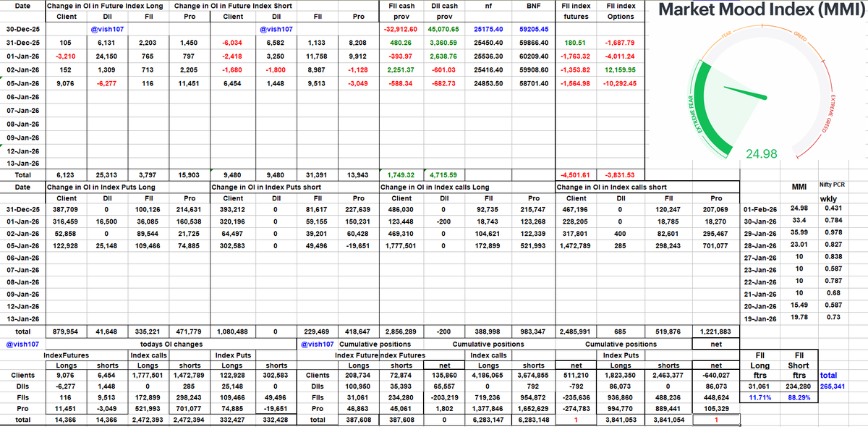
Task: Select the DII cash total 4,715.59
Action: pos(444,175)
